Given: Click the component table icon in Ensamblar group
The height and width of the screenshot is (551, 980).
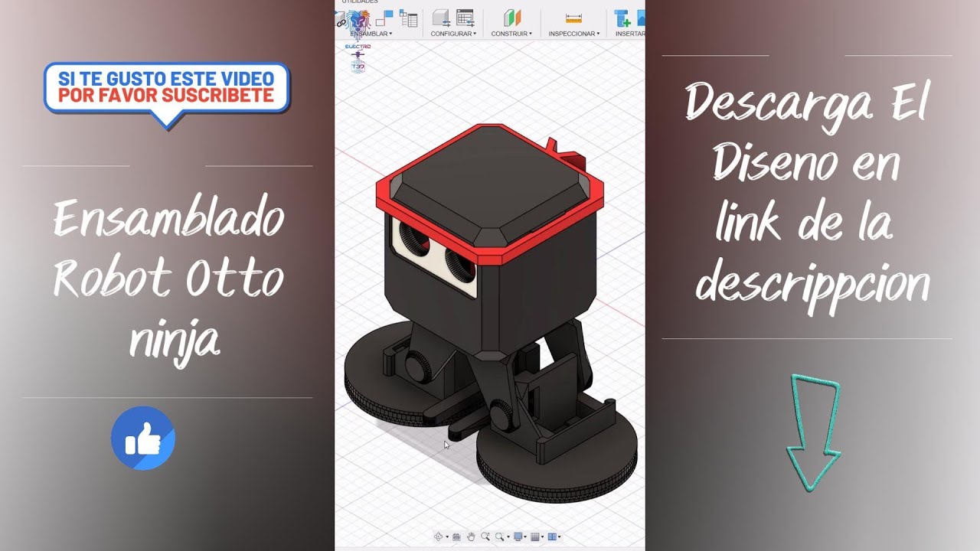Looking at the screenshot, I should (408, 18).
